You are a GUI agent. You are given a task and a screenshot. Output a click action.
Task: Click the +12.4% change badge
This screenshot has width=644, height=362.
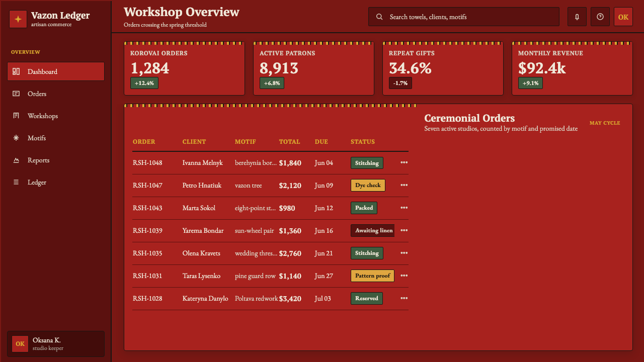pyautogui.click(x=144, y=83)
